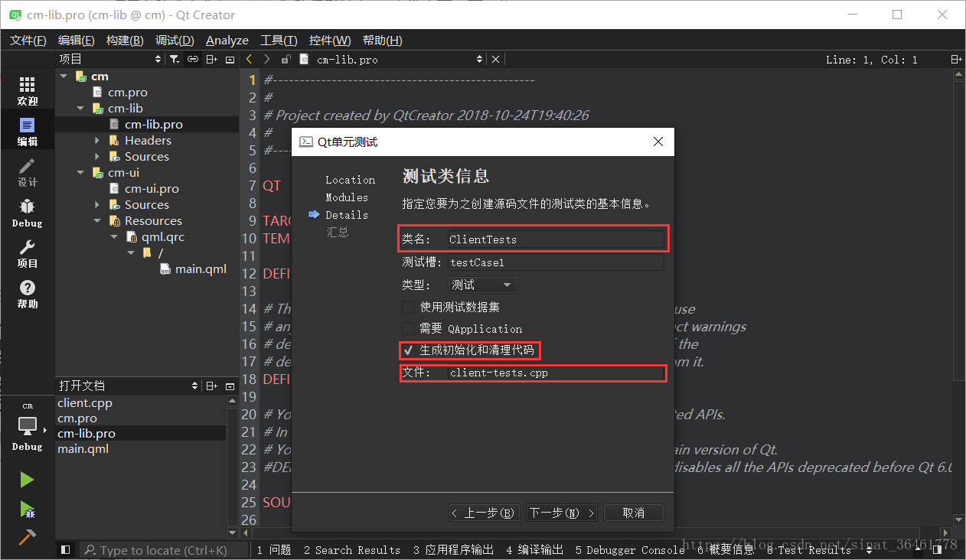Close the Open Documents (打开文档) panel
Screen dimensions: 966x560
pyautogui.click(x=230, y=386)
